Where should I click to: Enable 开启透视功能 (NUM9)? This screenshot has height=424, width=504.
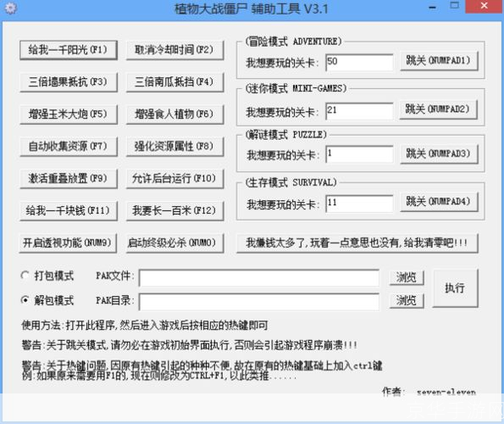coord(68,243)
